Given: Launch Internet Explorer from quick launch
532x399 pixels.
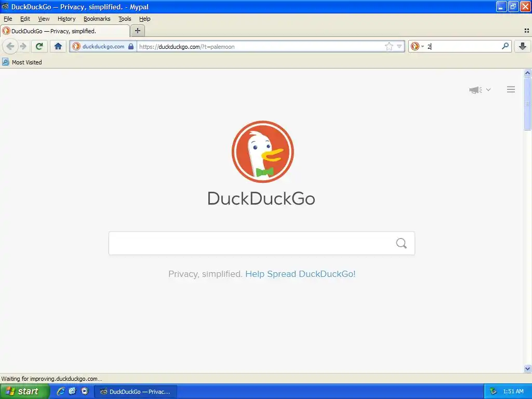Looking at the screenshot, I should pyautogui.click(x=61, y=391).
